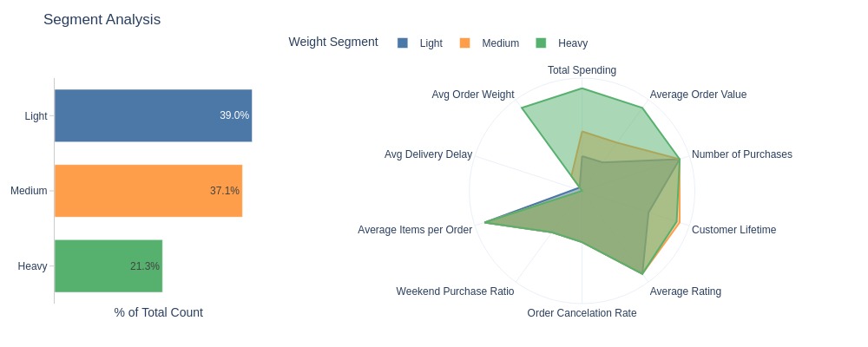Click the Average Rating axis label
Viewport: 868px width, 347px height.
tap(686, 291)
